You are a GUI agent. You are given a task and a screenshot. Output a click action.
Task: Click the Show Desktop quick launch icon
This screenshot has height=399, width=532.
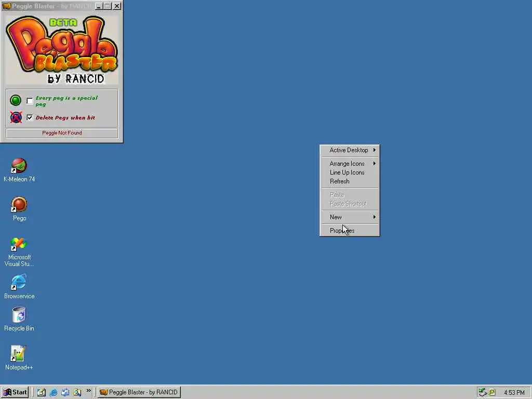42,392
